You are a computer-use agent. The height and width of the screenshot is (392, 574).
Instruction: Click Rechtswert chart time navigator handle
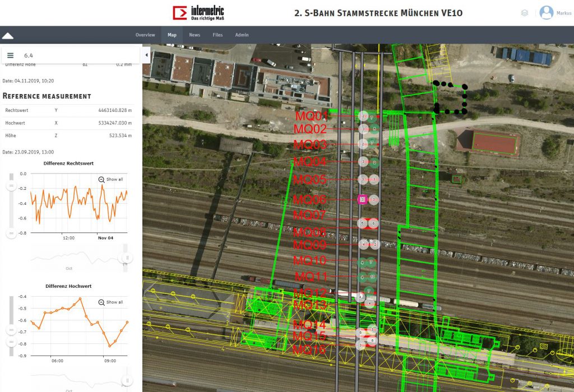pos(127,258)
